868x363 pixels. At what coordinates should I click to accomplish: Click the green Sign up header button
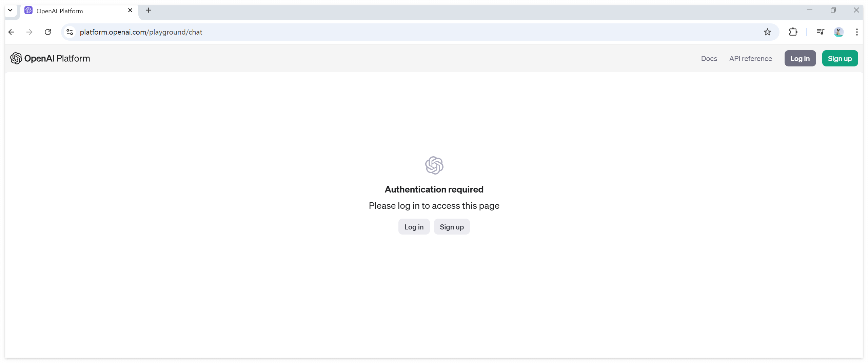840,58
